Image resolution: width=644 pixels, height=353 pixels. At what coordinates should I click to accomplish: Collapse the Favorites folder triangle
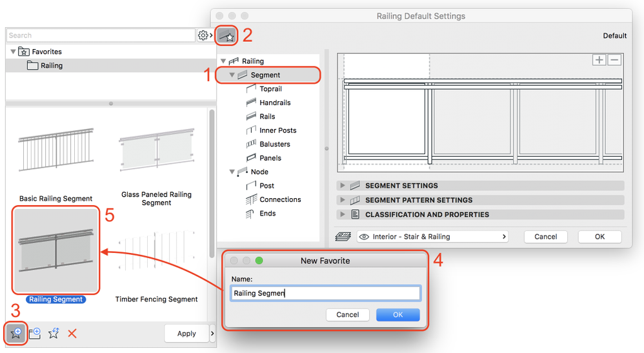(x=13, y=52)
